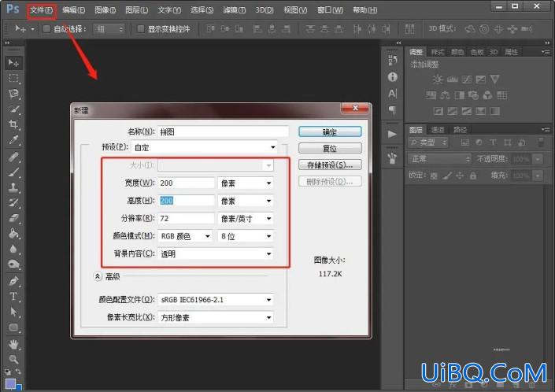Collapse the Advanced section
Image resolution: width=555 pixels, height=392 pixels.
[x=98, y=276]
